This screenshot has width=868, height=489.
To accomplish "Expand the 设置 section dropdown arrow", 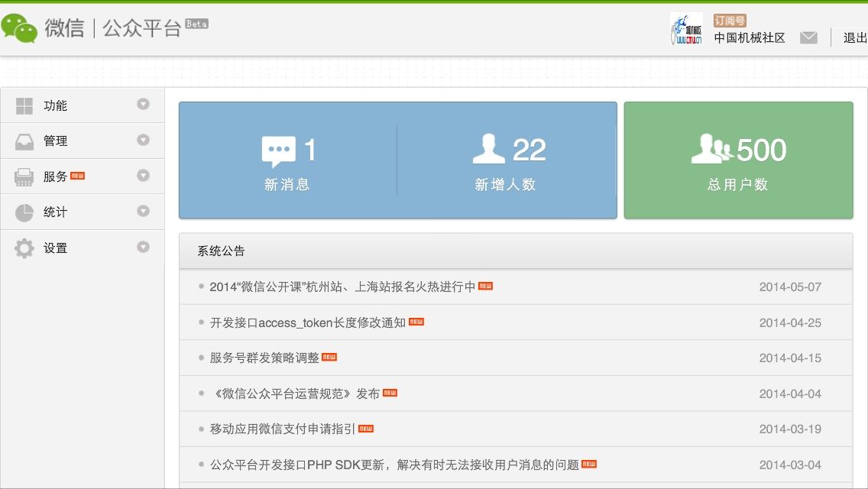I will [143, 248].
